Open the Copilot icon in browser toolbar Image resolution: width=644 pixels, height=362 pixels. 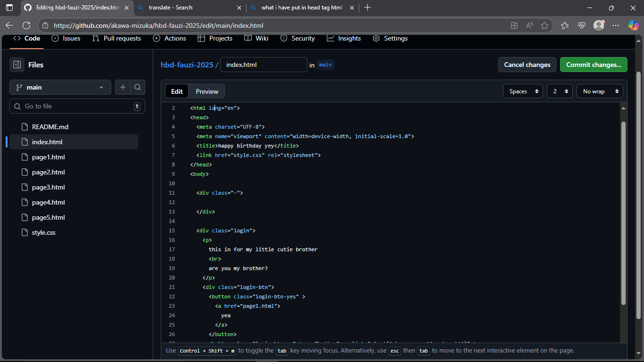pos(633,25)
